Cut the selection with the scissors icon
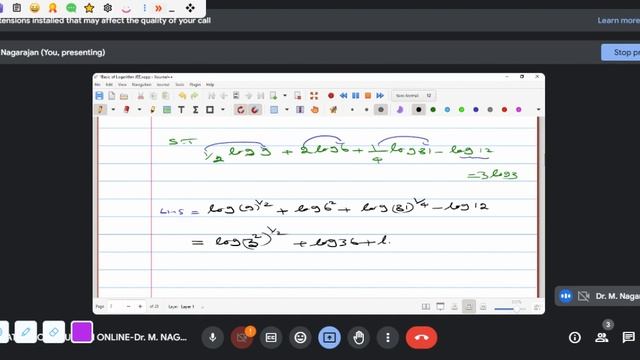The image size is (640, 360). 140,96
